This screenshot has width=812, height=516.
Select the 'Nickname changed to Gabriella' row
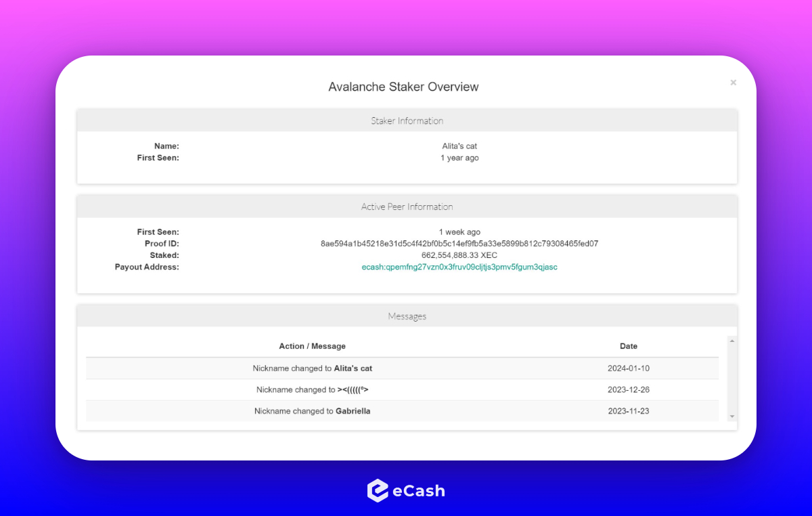pos(402,411)
